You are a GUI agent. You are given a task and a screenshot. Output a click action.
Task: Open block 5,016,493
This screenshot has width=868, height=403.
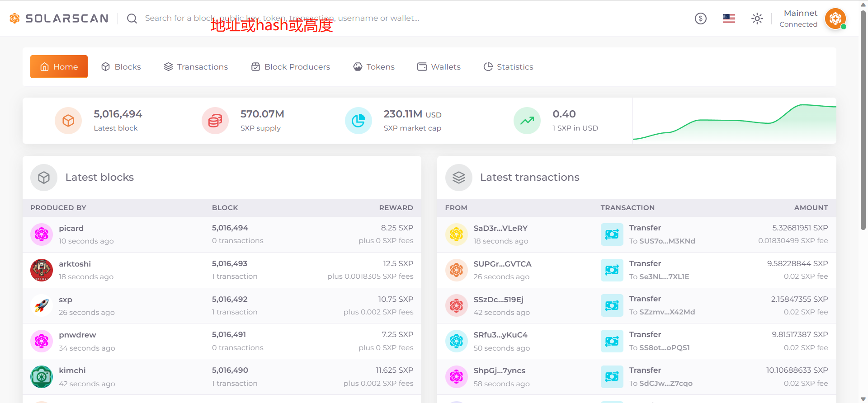point(230,263)
